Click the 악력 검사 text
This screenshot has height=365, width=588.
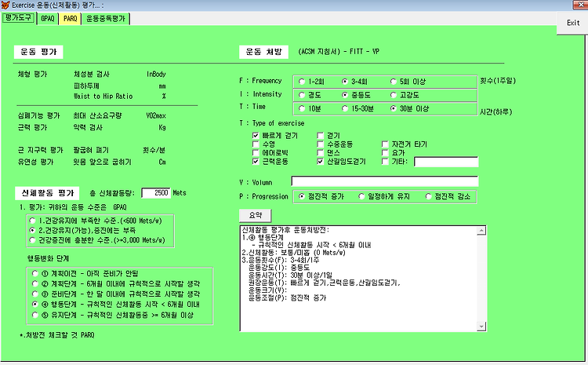pyautogui.click(x=88, y=128)
